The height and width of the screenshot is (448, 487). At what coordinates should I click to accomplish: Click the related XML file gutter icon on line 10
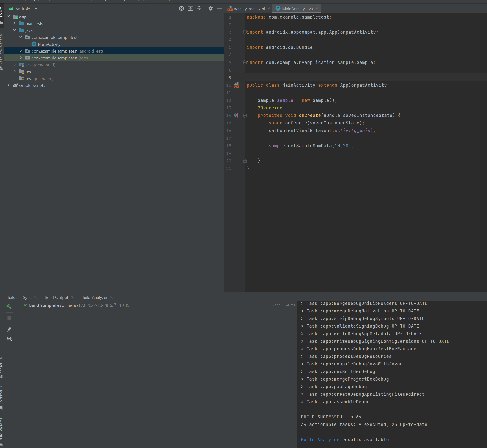coord(237,85)
